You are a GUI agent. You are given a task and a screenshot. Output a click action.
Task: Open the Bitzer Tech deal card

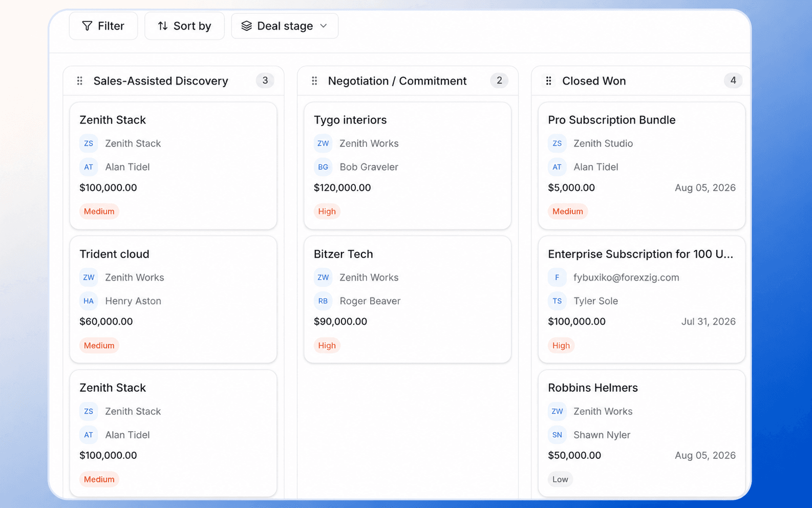[408, 300]
